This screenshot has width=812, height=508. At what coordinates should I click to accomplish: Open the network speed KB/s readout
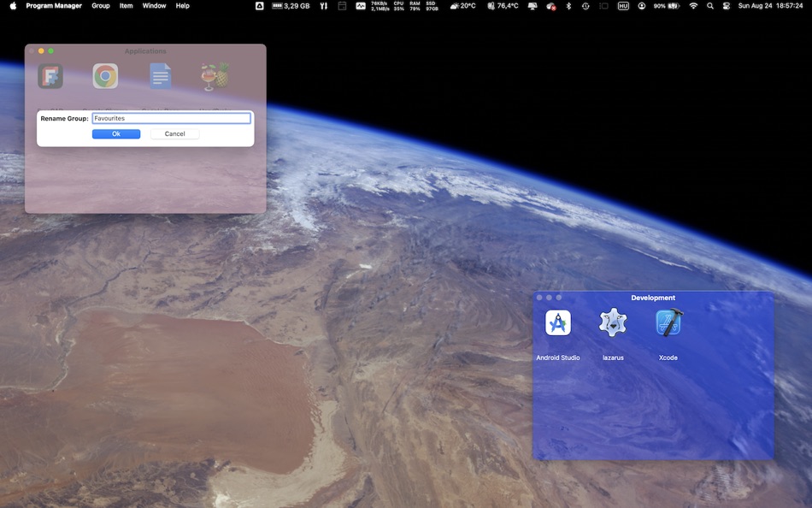[x=380, y=6]
